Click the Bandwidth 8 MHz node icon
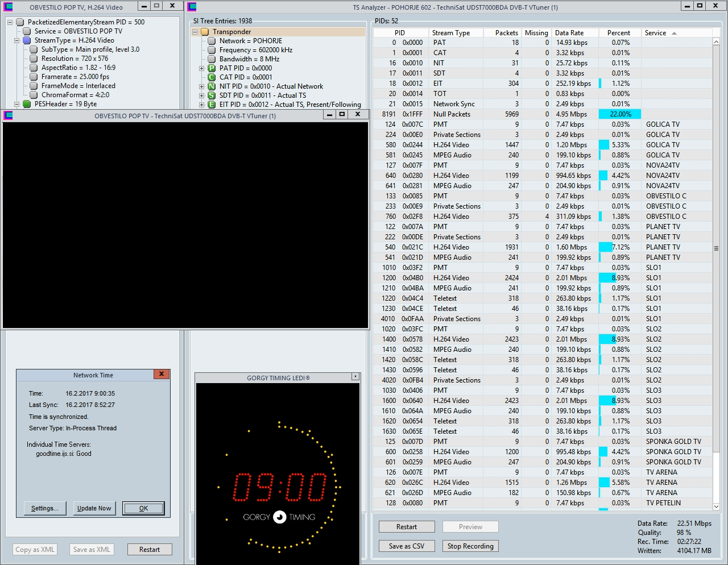Viewport: 728px width, 565px height. [212, 59]
